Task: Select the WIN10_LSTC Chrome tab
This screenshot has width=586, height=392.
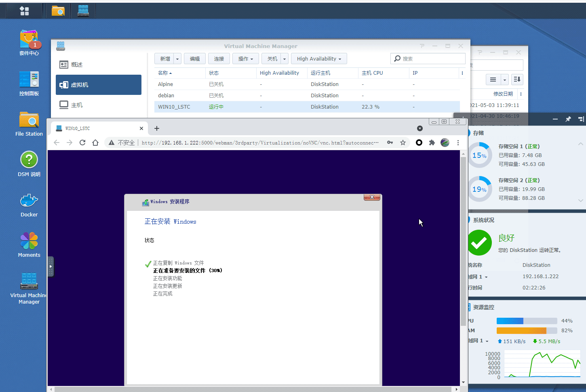Action: [100, 128]
